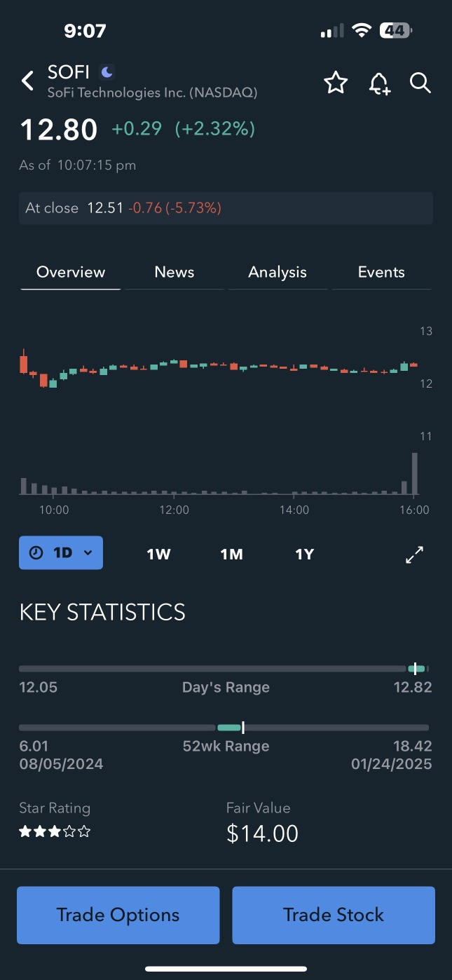Open the search magnifier icon

point(420,83)
